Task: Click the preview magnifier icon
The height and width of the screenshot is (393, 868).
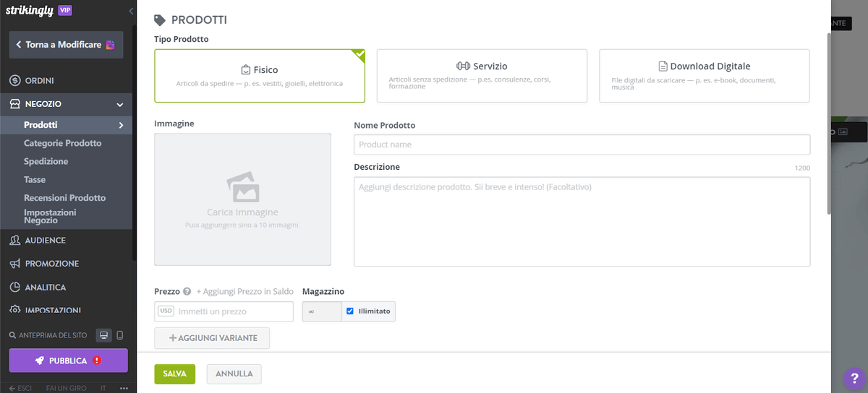Action: point(12,335)
